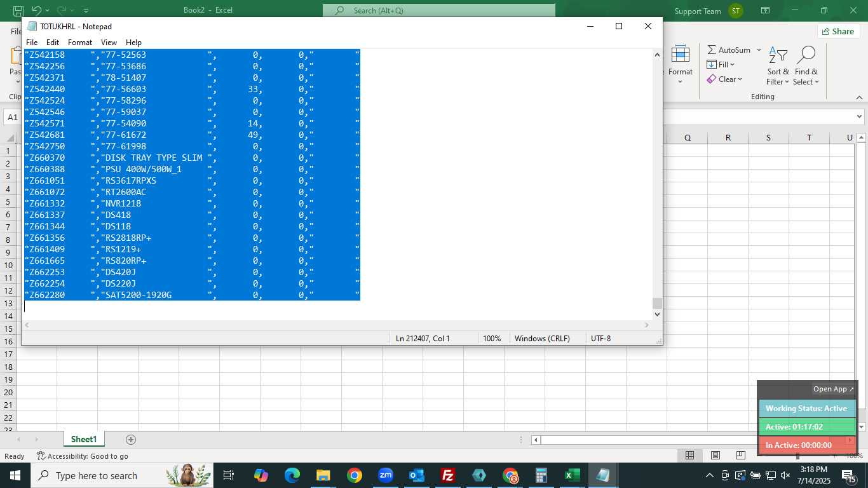Open the notification center icon
Viewport: 868px width, 488px height.
tap(848, 475)
